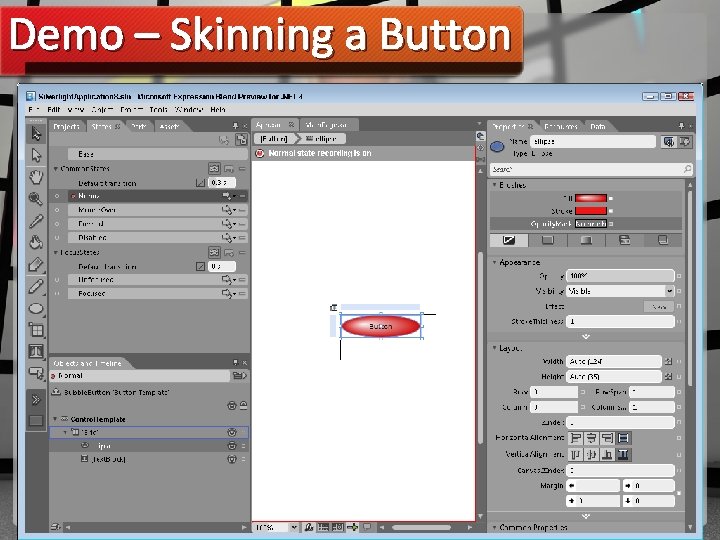The image size is (720, 540).
Task: Set Horizontal Alignment to Stretch
Action: 623,438
